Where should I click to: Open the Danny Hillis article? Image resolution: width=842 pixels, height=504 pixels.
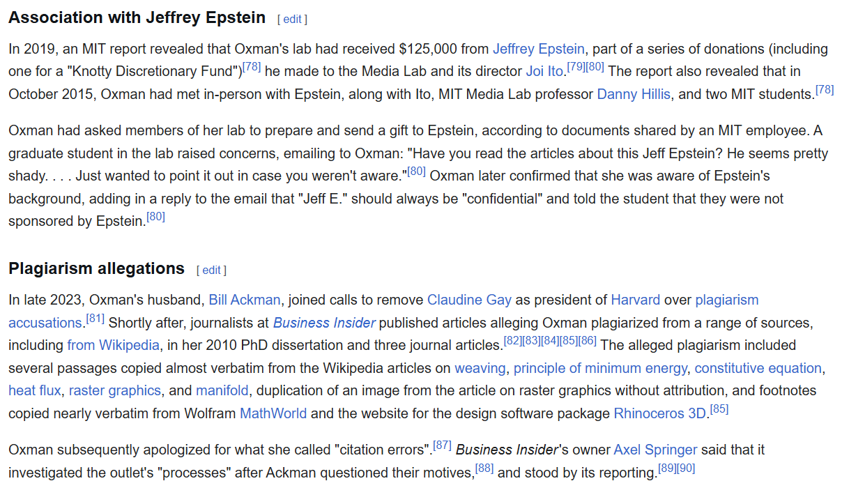[634, 94]
